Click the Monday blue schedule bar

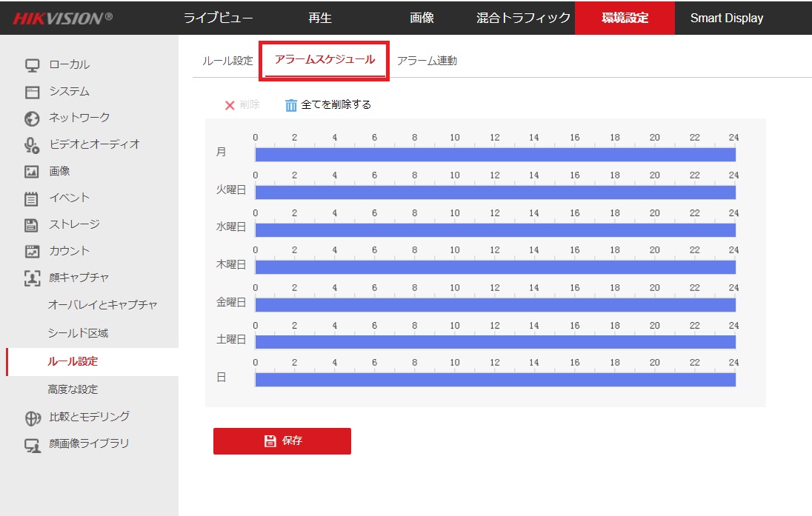[495, 154]
